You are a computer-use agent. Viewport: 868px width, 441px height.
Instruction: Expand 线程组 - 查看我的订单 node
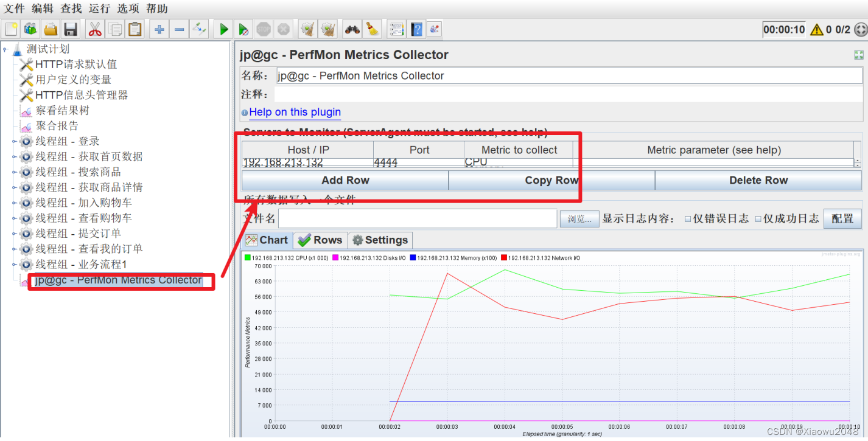coord(15,249)
